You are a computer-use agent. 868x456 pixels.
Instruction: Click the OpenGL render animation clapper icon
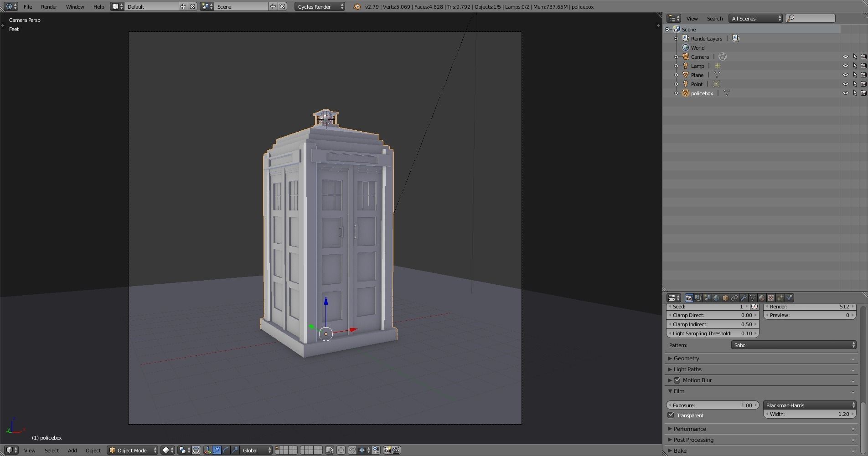[x=397, y=451]
